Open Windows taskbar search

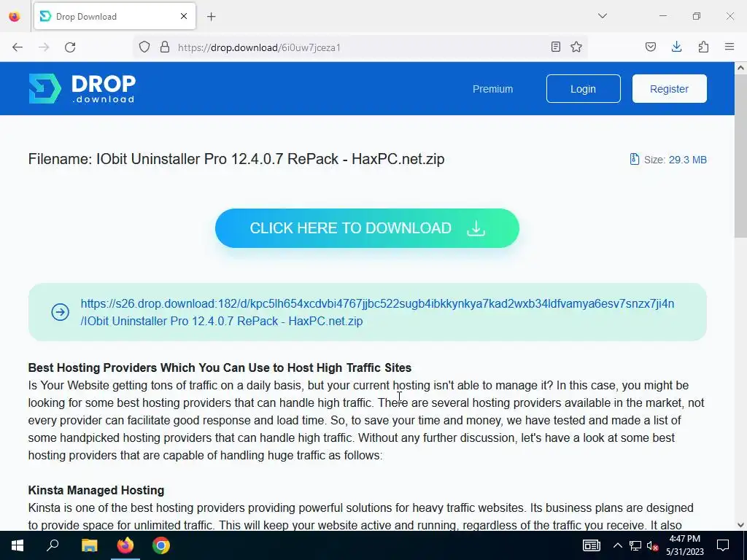click(x=53, y=545)
